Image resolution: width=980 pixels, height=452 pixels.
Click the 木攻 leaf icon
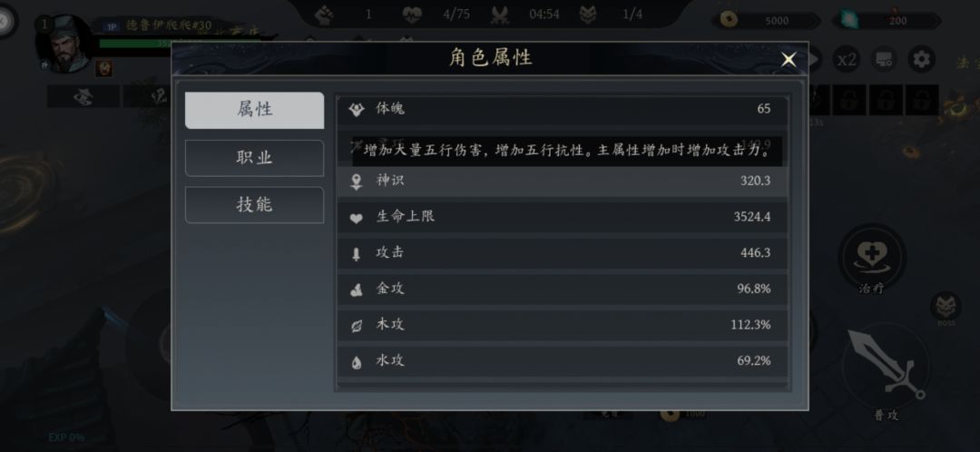[x=357, y=326]
